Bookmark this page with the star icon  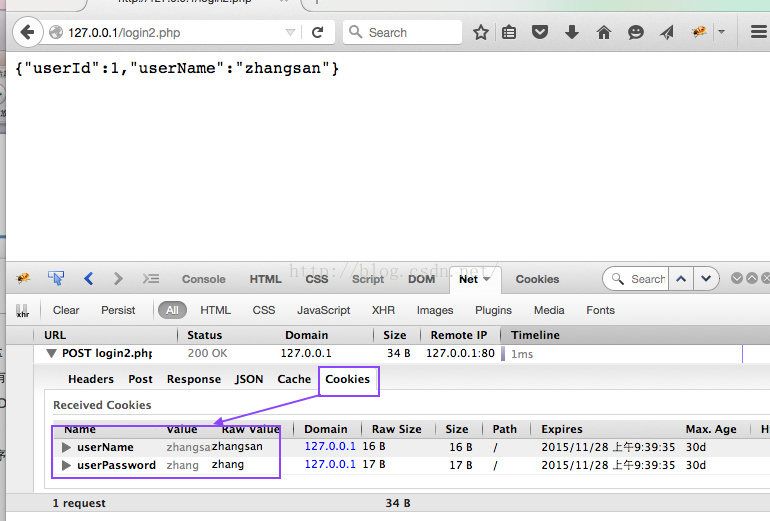tap(481, 32)
